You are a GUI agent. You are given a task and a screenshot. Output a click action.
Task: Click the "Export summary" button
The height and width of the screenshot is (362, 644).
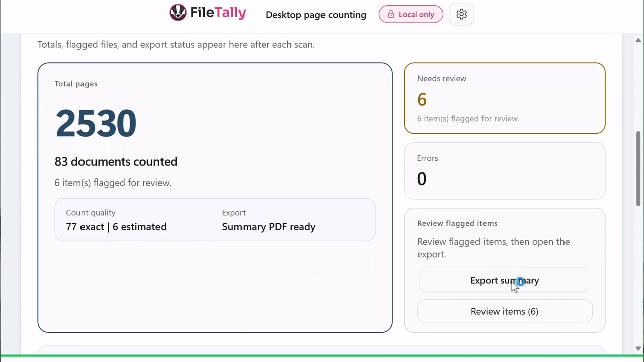[x=505, y=280]
